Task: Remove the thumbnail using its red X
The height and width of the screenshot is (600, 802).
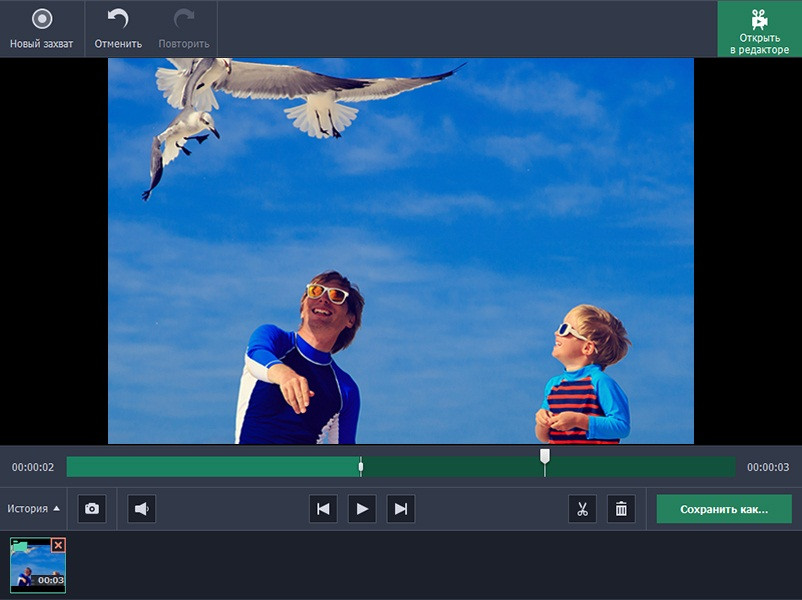Action: coord(58,545)
